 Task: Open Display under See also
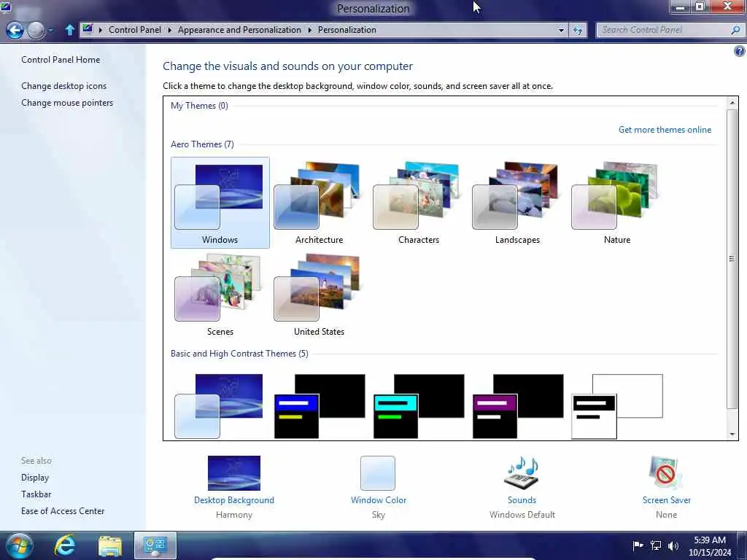tap(35, 477)
